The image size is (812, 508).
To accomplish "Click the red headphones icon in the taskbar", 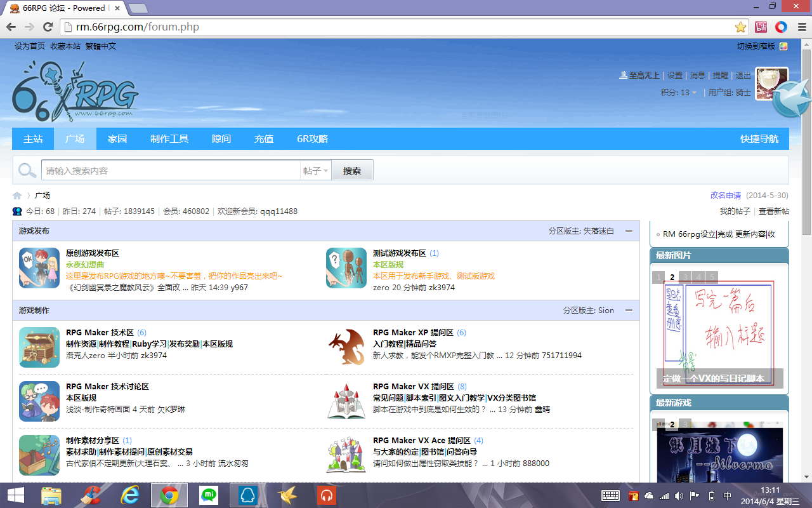I will click(x=327, y=495).
